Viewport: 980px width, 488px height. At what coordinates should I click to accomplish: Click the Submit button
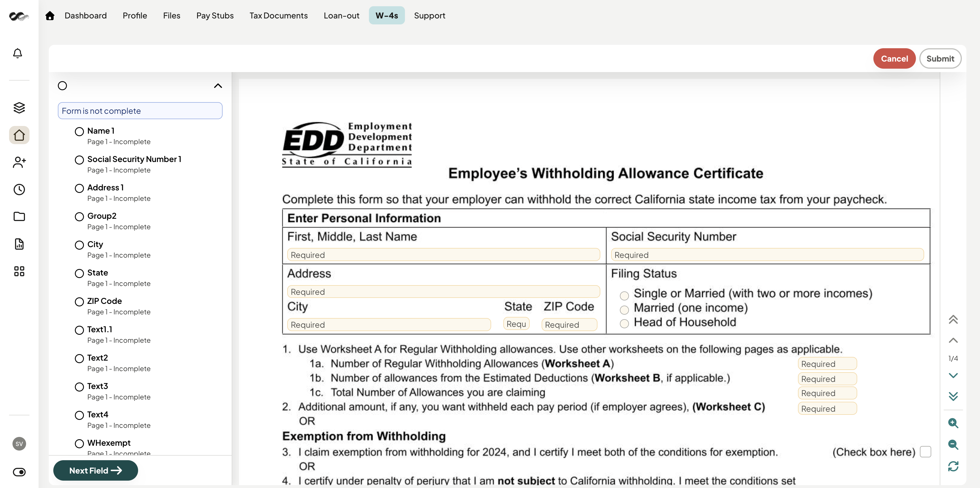(x=940, y=59)
